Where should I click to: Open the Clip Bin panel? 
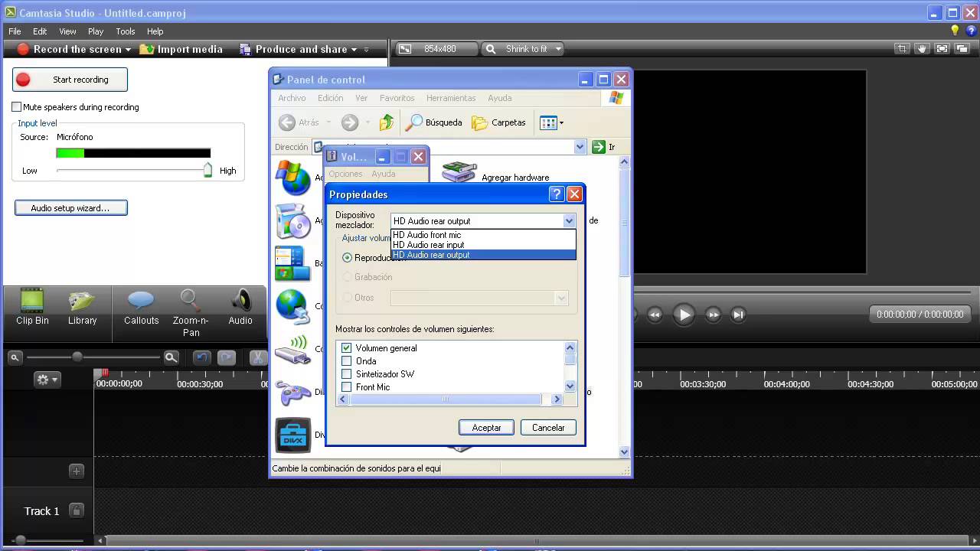[x=32, y=308]
